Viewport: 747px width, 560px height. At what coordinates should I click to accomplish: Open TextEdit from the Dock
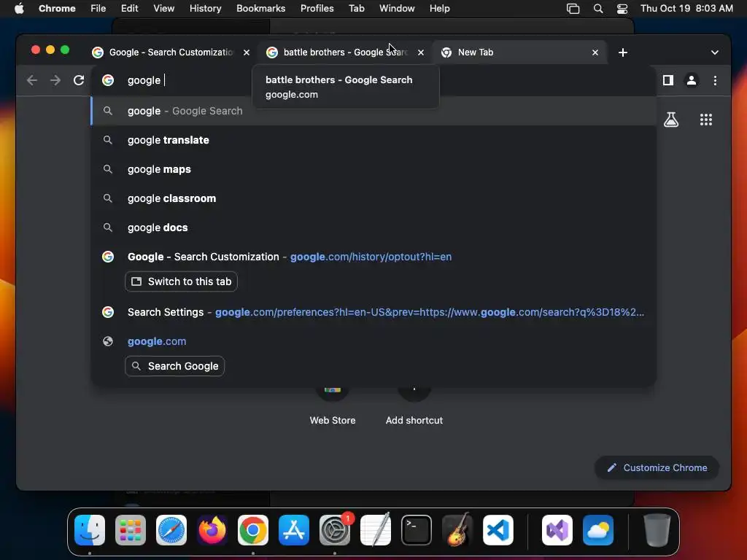[376, 530]
